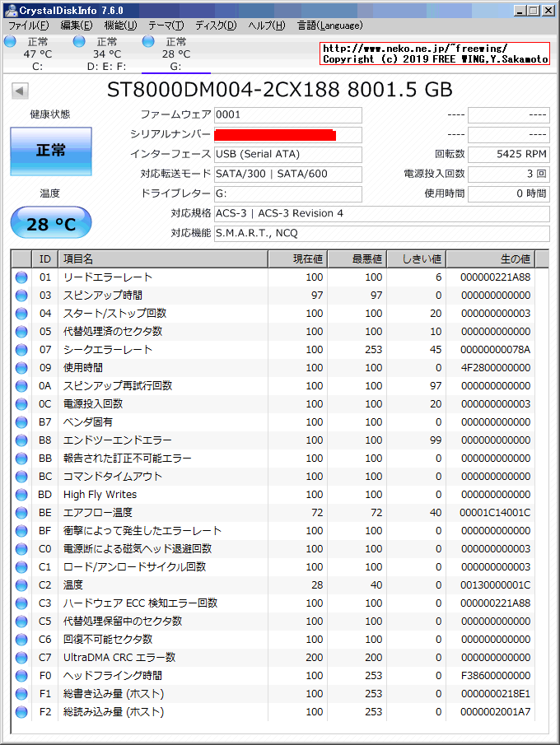Click the しきい値 column header
The height and width of the screenshot is (745, 560).
[417, 259]
